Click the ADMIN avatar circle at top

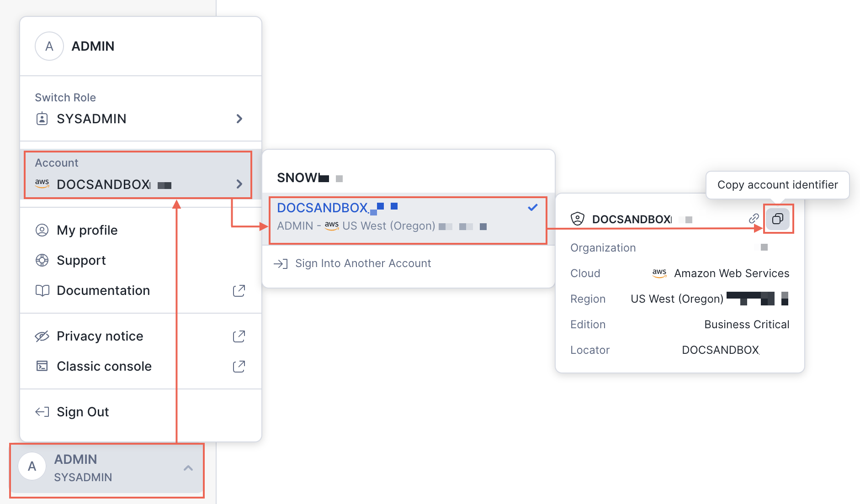click(49, 46)
